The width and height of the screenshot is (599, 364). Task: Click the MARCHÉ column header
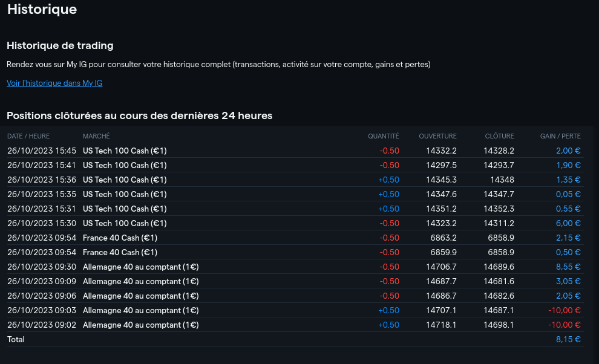pyautogui.click(x=96, y=136)
